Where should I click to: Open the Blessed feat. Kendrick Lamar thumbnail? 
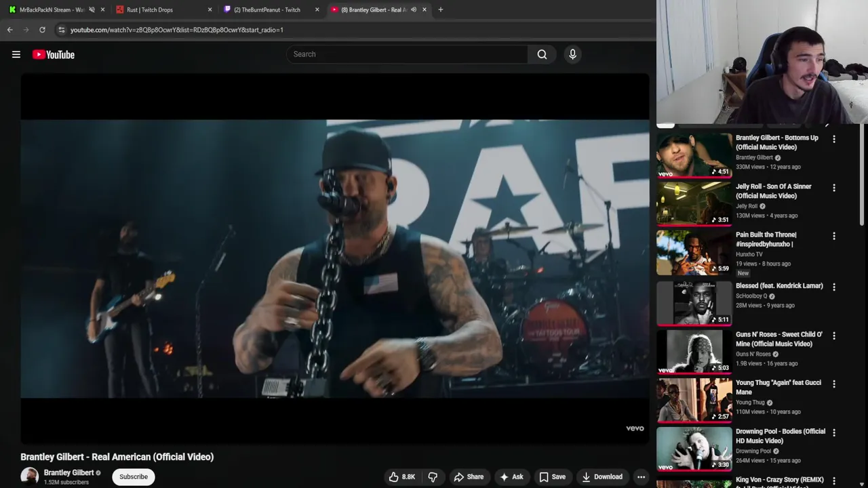(x=694, y=303)
